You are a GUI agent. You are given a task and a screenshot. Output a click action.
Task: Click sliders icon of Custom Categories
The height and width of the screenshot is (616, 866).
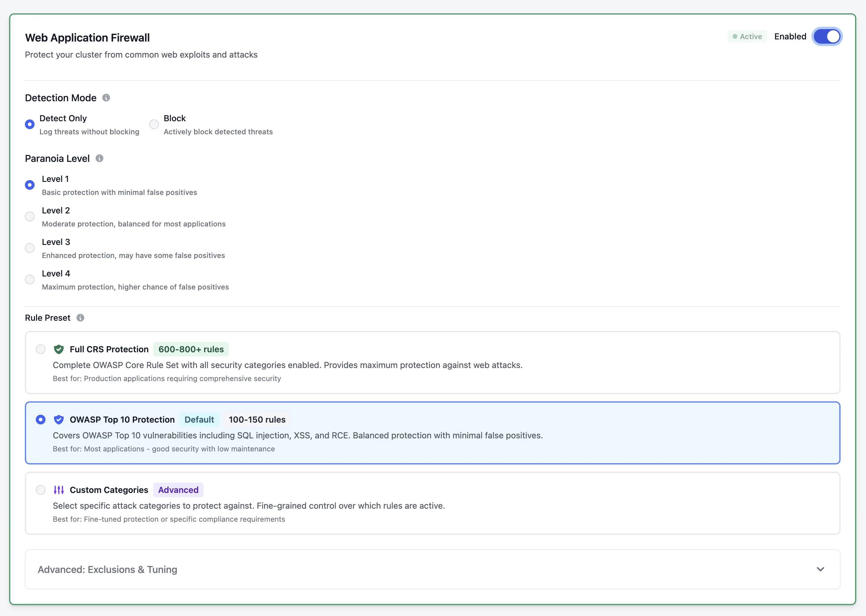59,490
